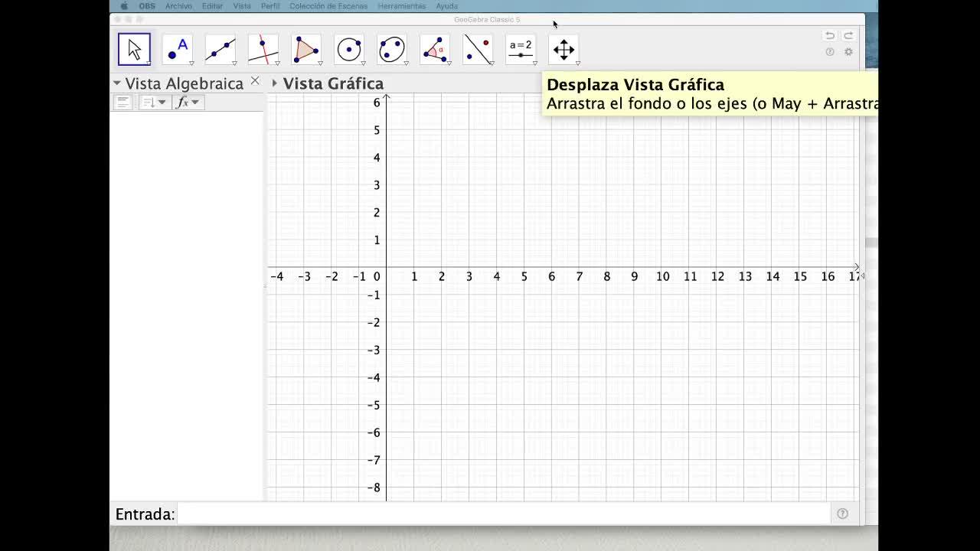Toggle auxiliary objects button in Algebra view
The height and width of the screenshot is (551, 980).
point(122,102)
